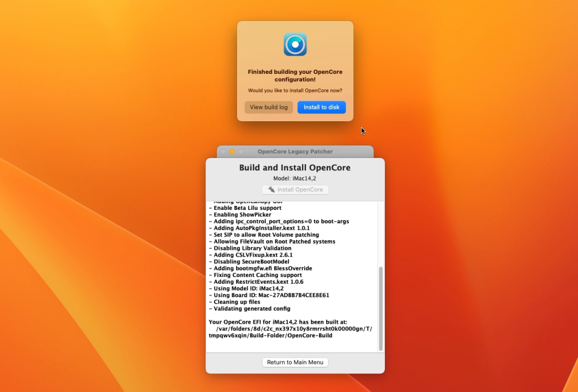The height and width of the screenshot is (392, 578).
Task: Click log line 'Using Model ID: iMac14,2'
Action: [246, 288]
